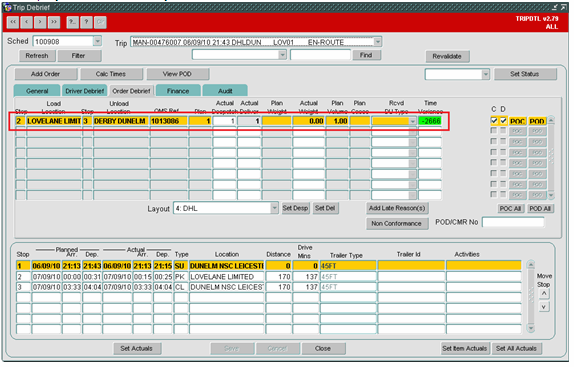Click the Non Conformance button

397,224
